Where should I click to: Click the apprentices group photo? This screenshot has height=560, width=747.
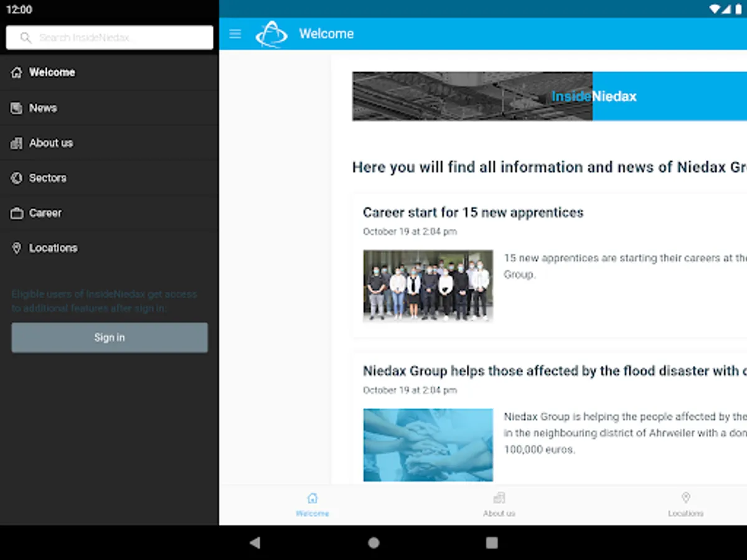(x=428, y=286)
